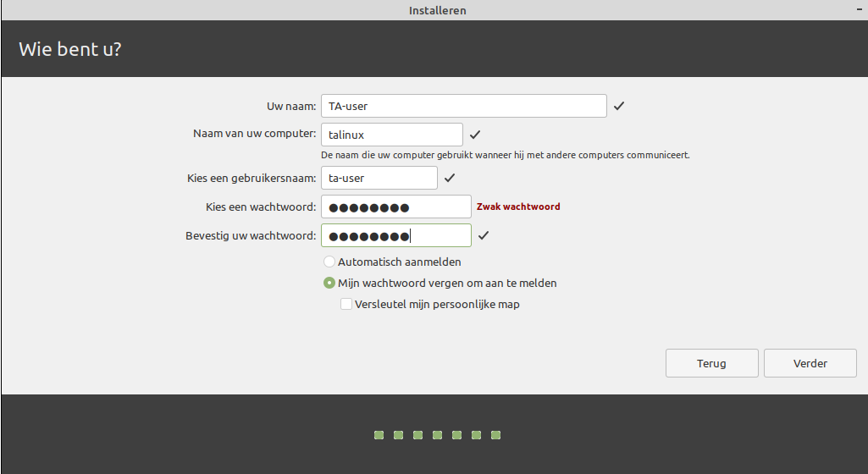Viewport: 868px width, 474px height.
Task: Click the checkmark next to the username field
Action: [450, 178]
